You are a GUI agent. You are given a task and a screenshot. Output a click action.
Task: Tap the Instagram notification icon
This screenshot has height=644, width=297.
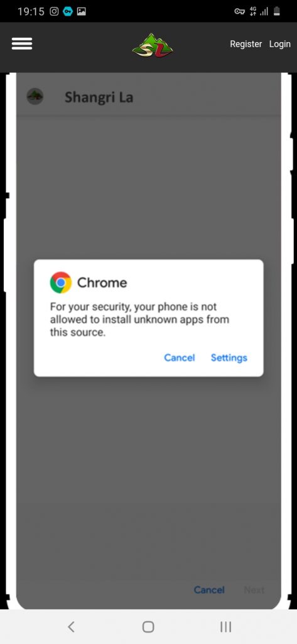(54, 11)
